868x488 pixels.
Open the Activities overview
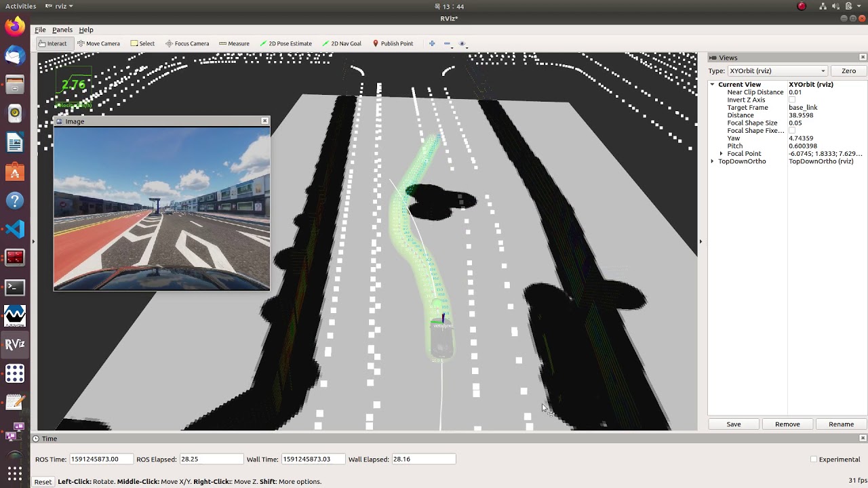pyautogui.click(x=20, y=6)
